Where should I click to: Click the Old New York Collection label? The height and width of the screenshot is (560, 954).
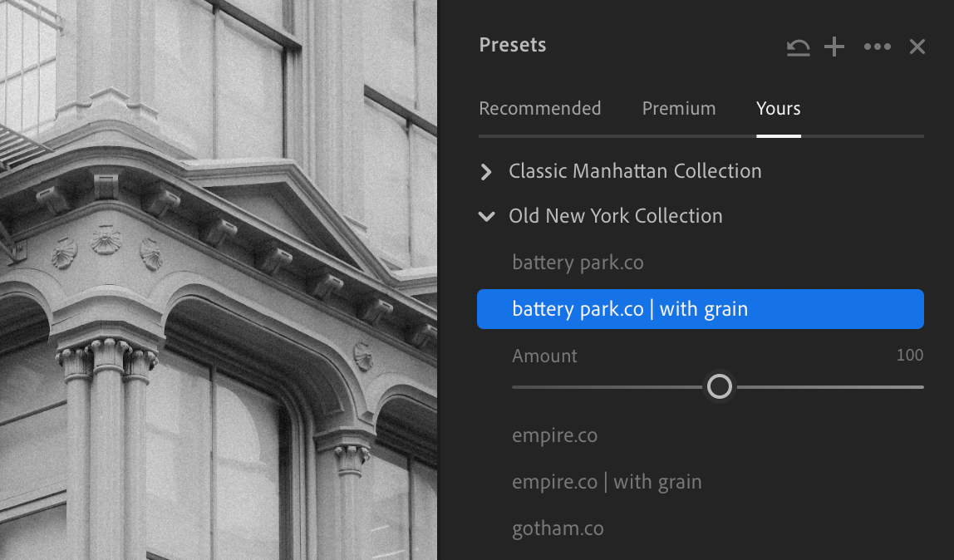[x=615, y=216]
